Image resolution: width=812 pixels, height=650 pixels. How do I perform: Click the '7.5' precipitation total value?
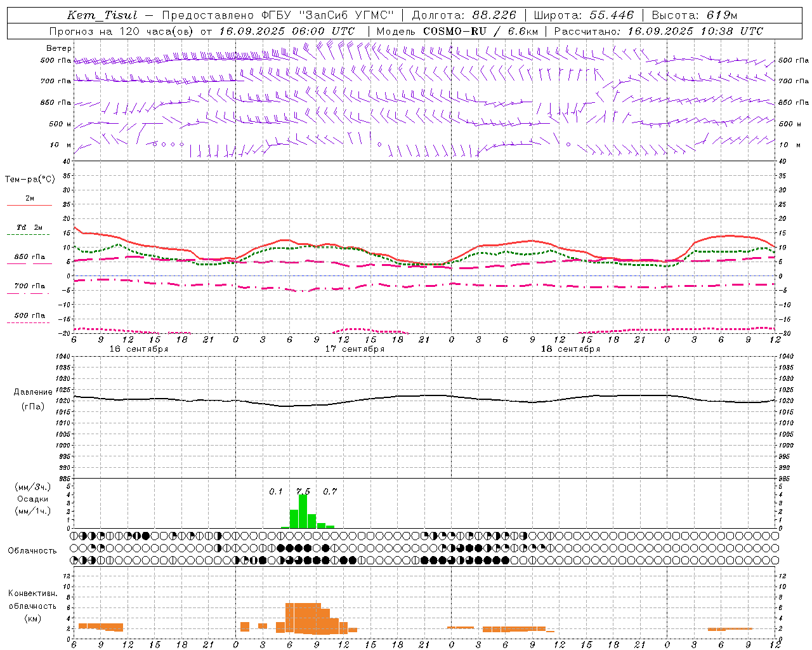coord(303,491)
